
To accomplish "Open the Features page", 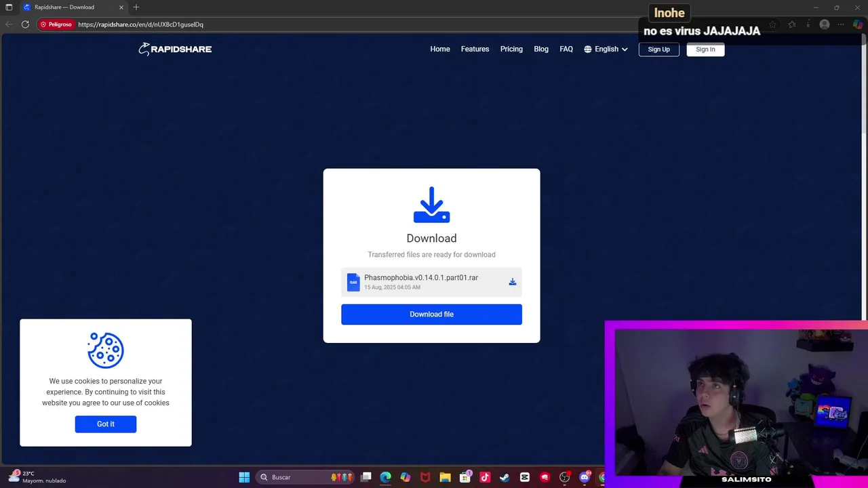I will pyautogui.click(x=475, y=49).
